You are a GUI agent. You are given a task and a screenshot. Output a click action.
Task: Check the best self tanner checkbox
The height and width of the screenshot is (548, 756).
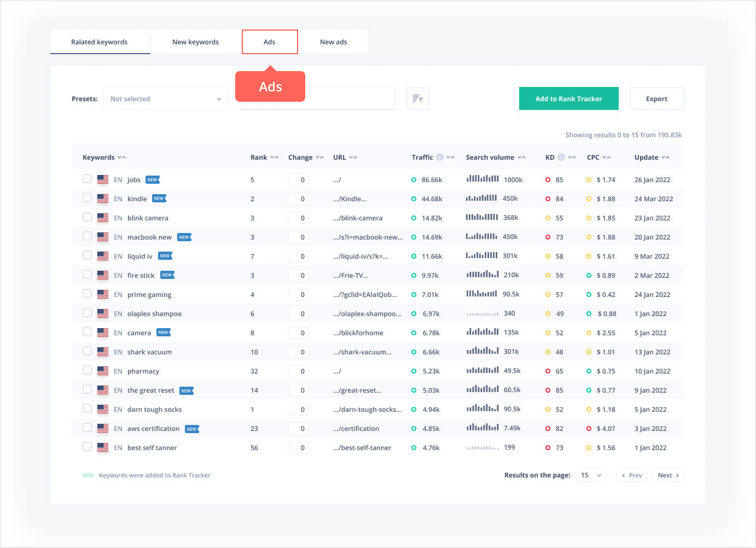(87, 447)
